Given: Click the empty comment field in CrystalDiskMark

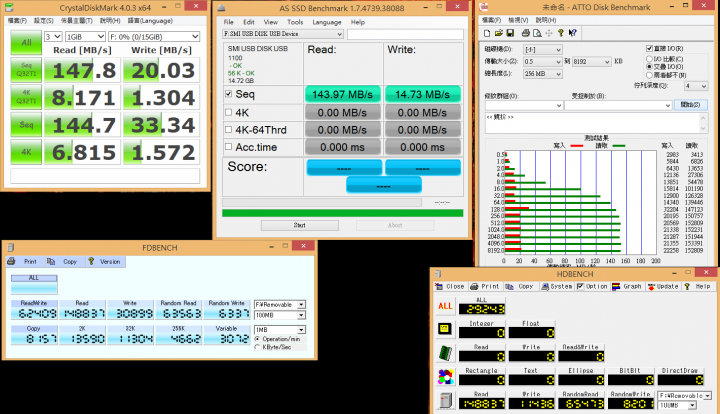Looking at the screenshot, I should tap(105, 176).
